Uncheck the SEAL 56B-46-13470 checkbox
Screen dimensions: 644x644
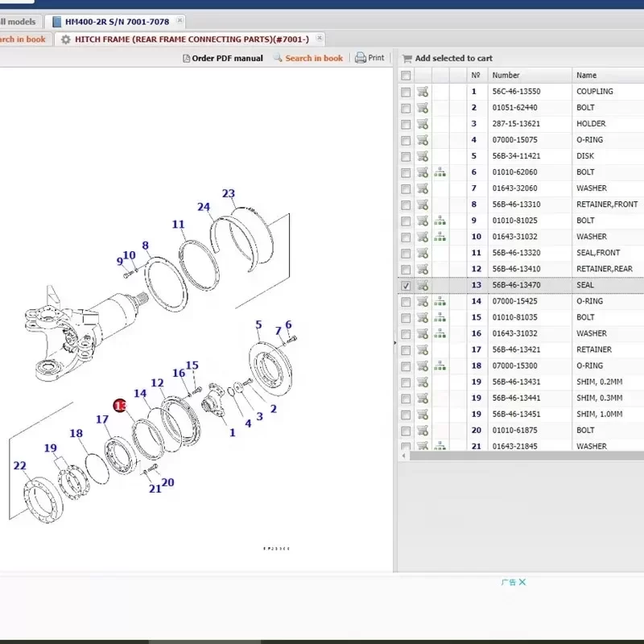tap(406, 286)
